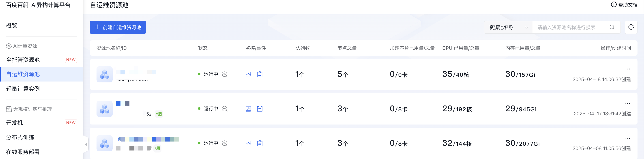The width and height of the screenshot is (644, 159).
Task: Click 创建自运维资源池 button
Action: click(x=118, y=27)
